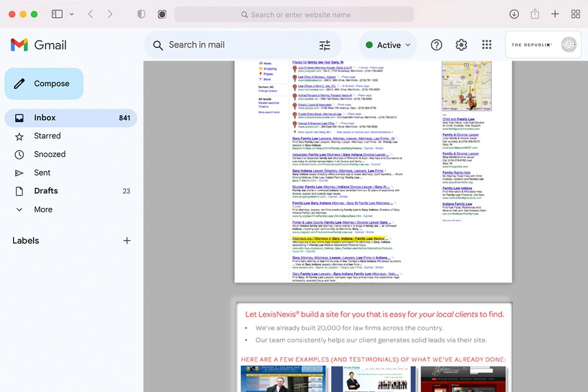Create a new label with plus
Screen dimensions: 588x392
(x=127, y=241)
